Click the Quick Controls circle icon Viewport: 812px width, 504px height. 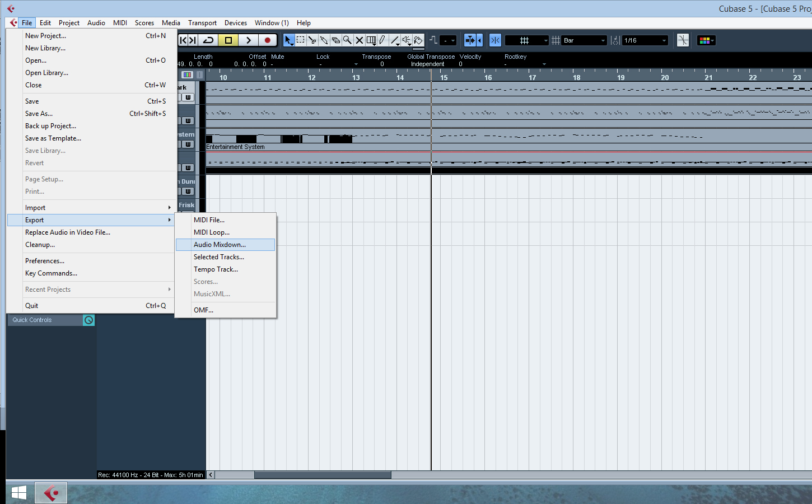(x=88, y=320)
